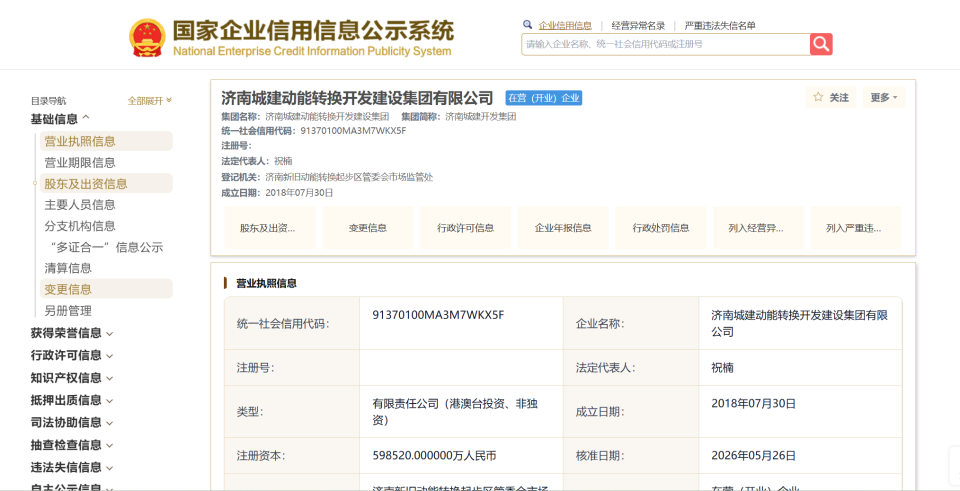Click the 关注 follow button
960x491 pixels.
[831, 97]
